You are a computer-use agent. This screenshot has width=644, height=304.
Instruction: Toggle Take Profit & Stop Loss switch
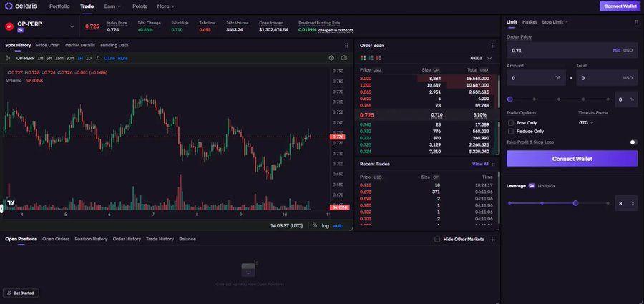pos(633,142)
